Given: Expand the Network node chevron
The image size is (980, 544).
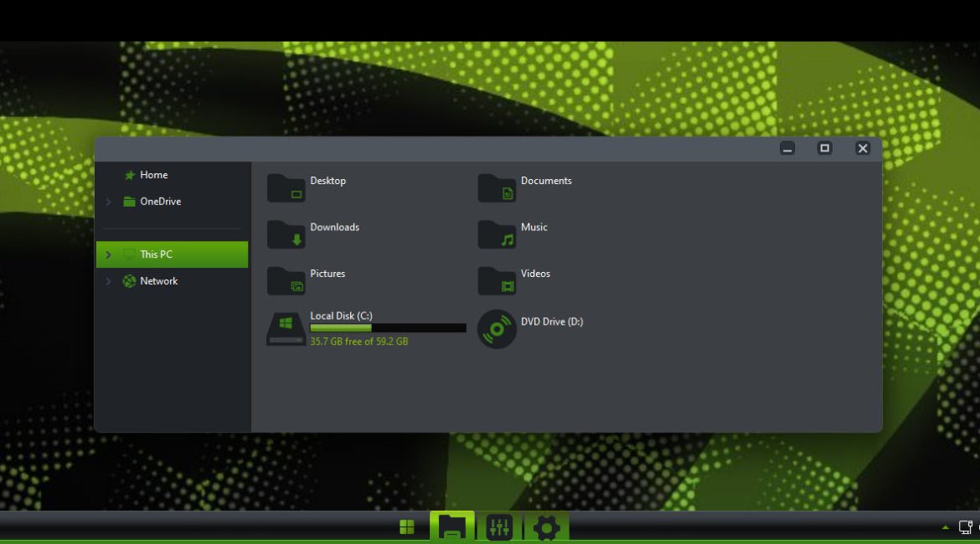Looking at the screenshot, I should point(108,281).
